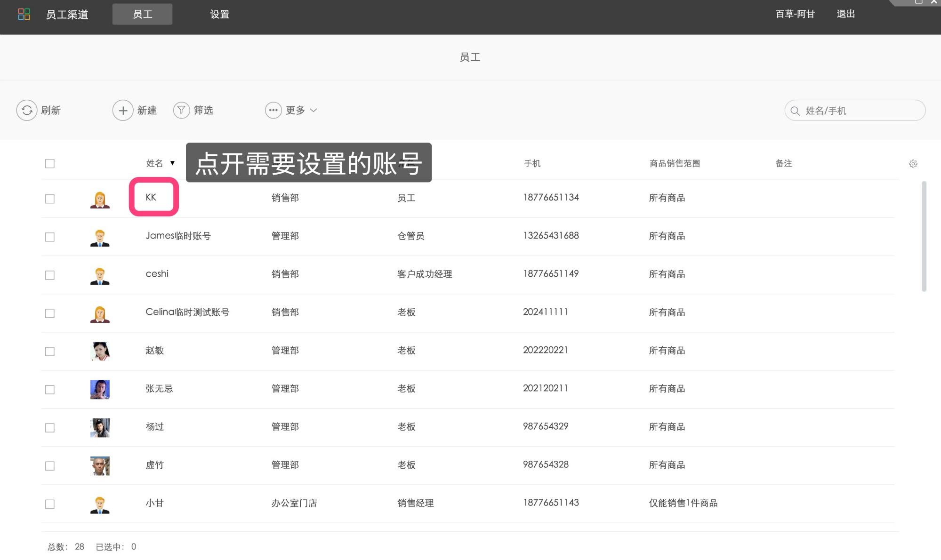The width and height of the screenshot is (941, 560).
Task: Click the search magnifier icon
Action: (795, 111)
